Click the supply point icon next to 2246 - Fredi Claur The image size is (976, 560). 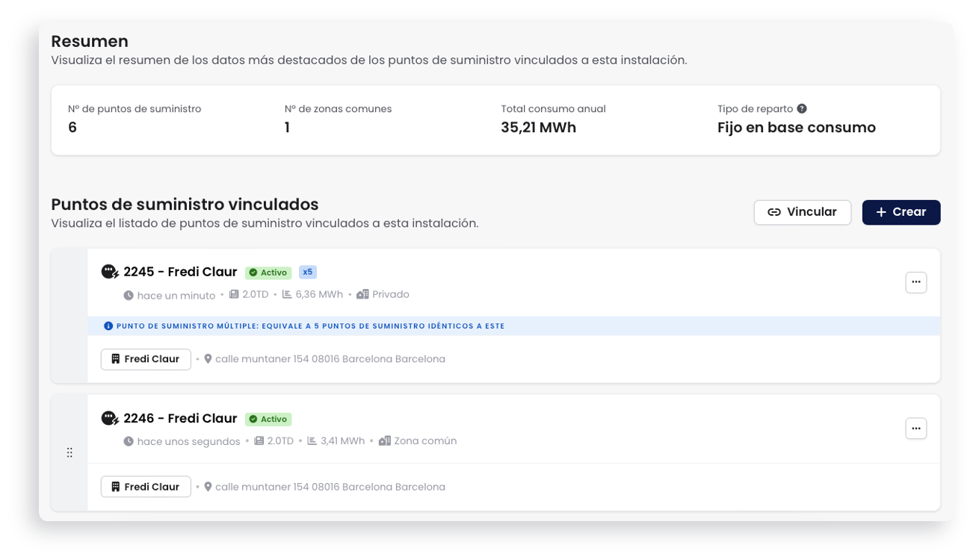coord(110,418)
